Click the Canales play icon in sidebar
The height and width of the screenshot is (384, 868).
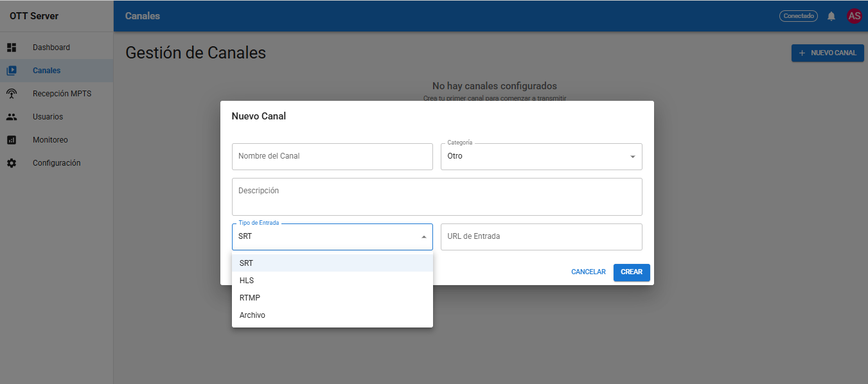pyautogui.click(x=11, y=71)
